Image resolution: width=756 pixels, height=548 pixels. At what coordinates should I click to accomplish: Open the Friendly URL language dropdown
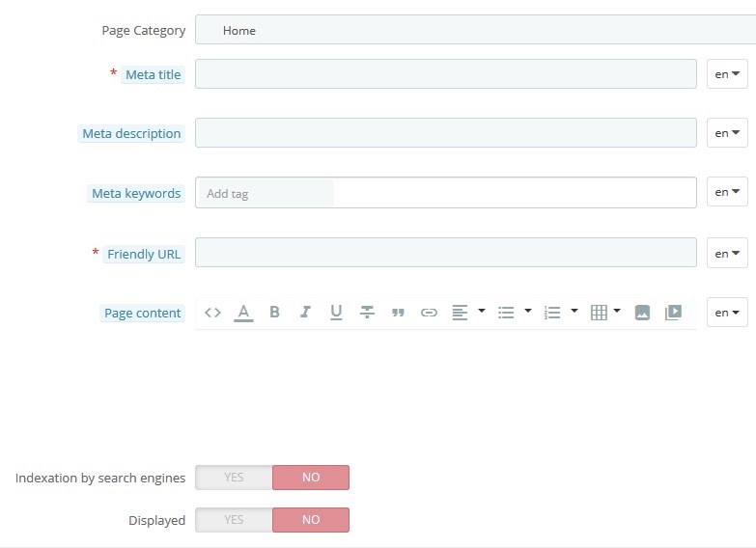point(727,254)
